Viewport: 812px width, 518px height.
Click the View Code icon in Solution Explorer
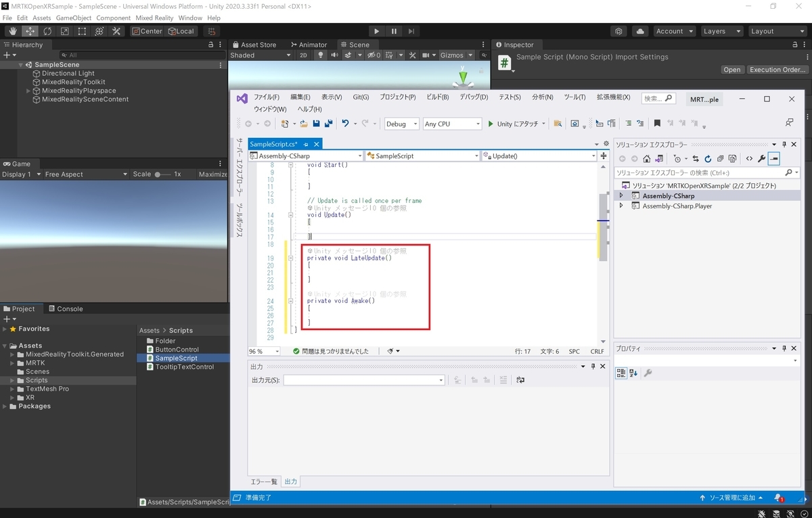click(x=748, y=158)
